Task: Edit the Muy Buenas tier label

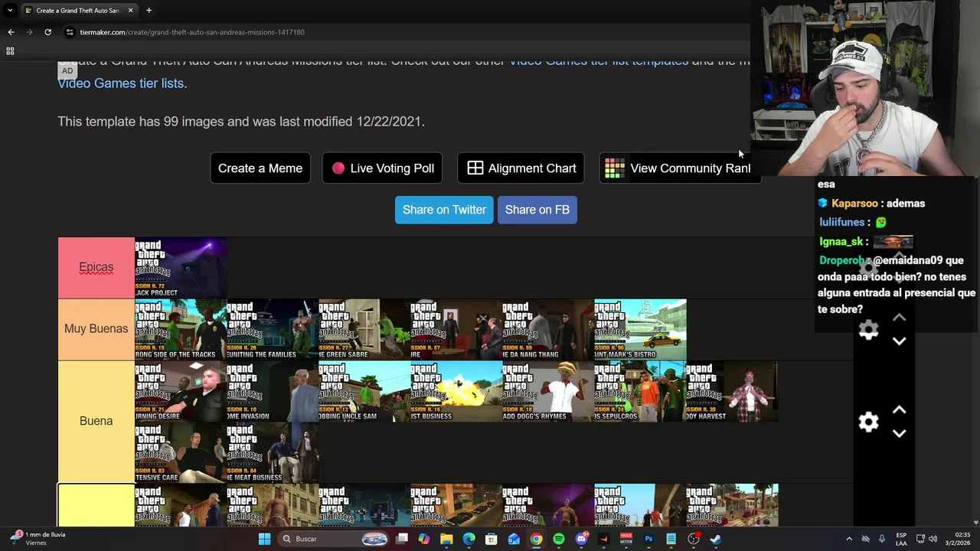Action: click(x=96, y=328)
